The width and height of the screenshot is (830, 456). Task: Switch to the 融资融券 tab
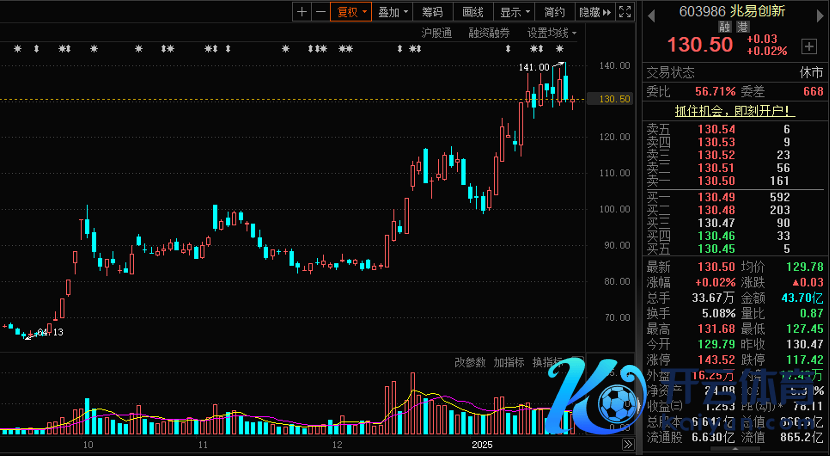(489, 33)
